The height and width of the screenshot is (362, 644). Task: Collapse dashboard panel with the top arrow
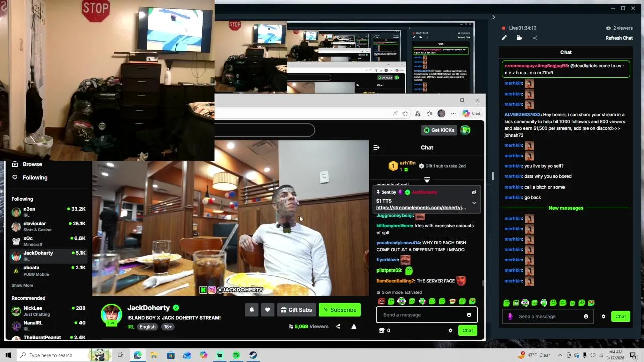[x=493, y=17]
